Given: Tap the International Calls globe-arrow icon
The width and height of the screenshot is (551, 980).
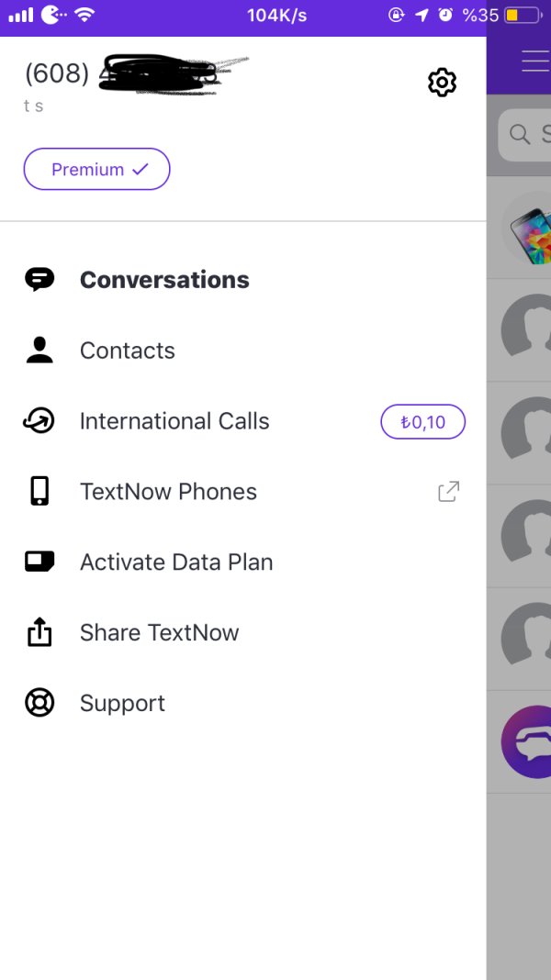Looking at the screenshot, I should (39, 421).
